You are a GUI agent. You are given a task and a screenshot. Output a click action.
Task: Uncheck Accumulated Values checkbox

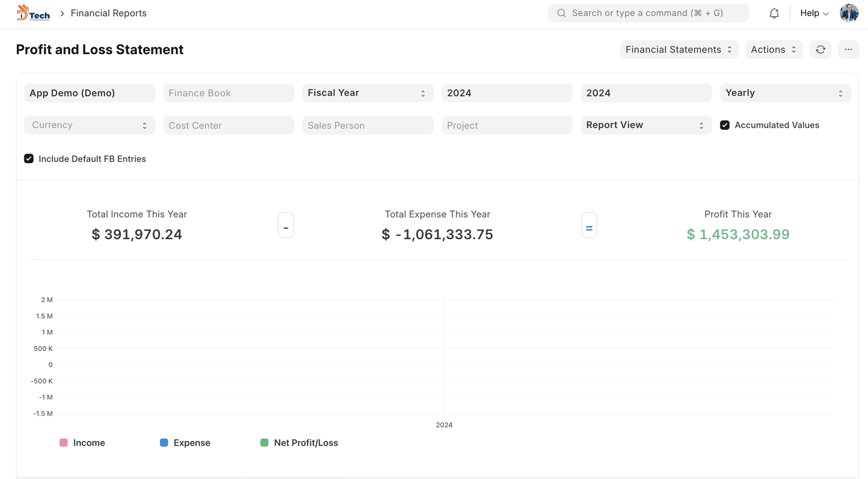pyautogui.click(x=725, y=125)
